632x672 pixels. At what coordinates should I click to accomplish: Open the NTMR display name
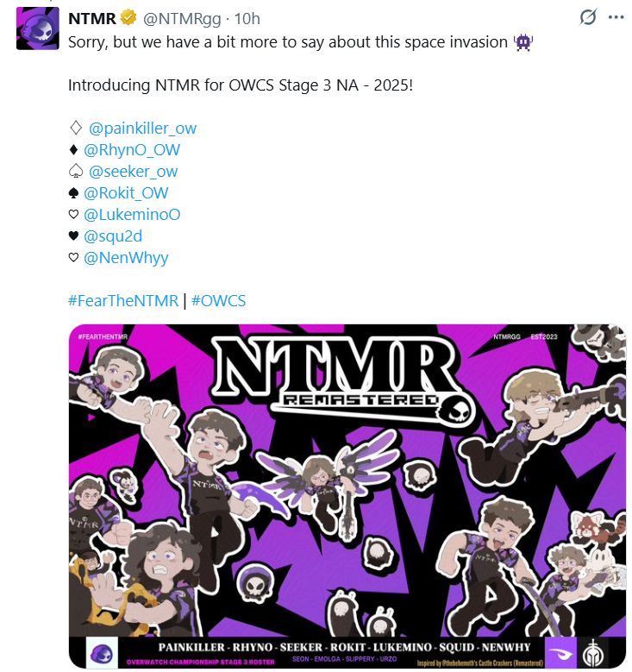coord(92,18)
